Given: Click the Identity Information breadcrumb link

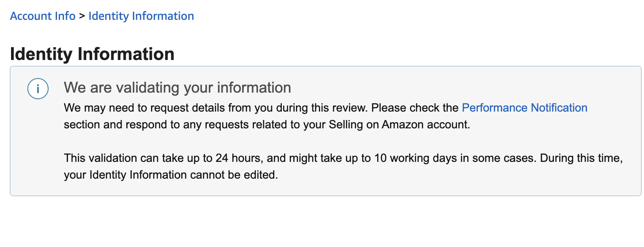Looking at the screenshot, I should [141, 16].
